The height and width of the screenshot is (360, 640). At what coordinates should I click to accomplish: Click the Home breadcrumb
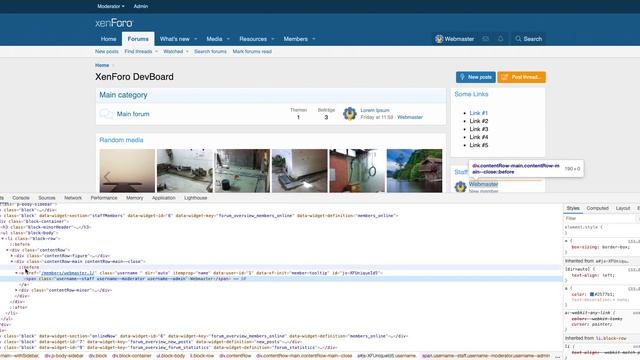(x=102, y=65)
